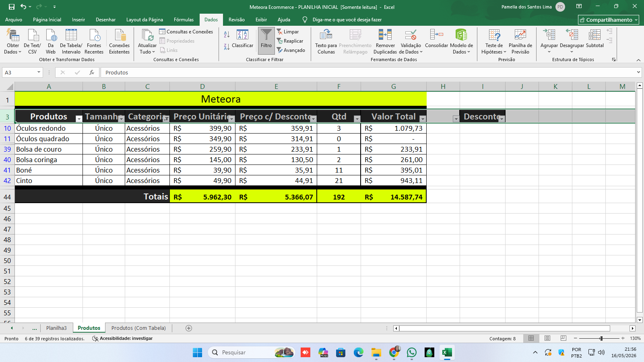Reapply the filter with Reaplicar

290,41
